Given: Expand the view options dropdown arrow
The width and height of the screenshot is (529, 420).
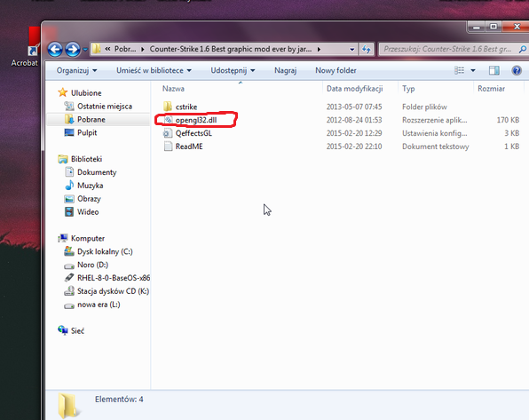Looking at the screenshot, I should point(473,70).
